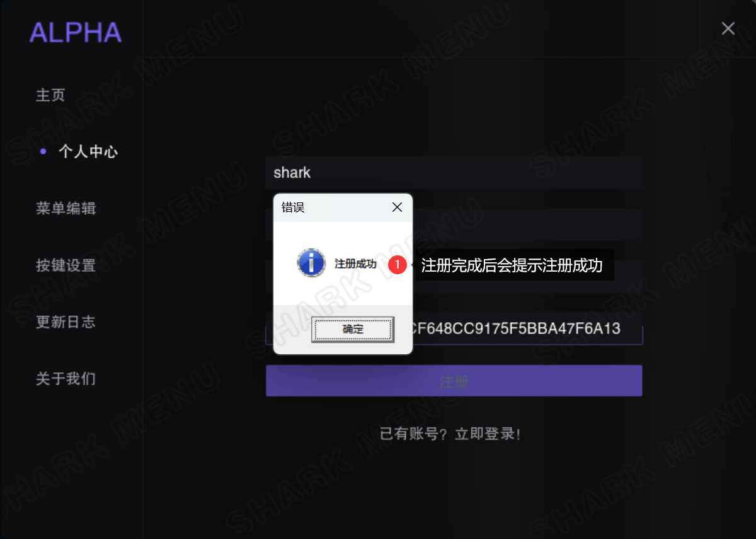
Task: Click the ALPHA logo
Action: click(76, 32)
